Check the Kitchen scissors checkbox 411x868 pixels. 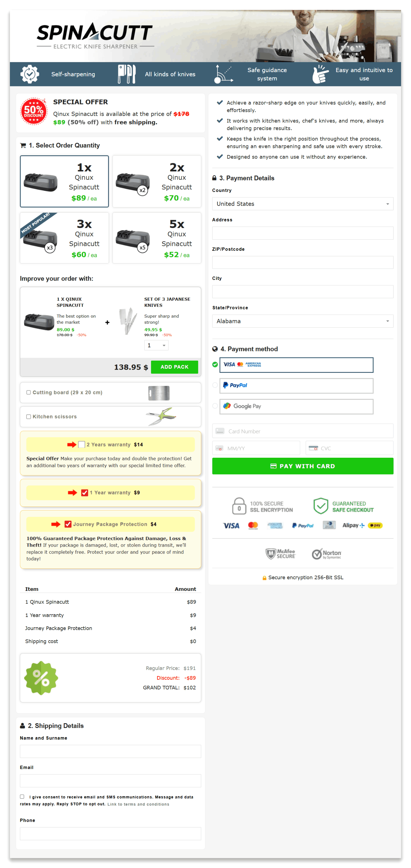pos(29,417)
